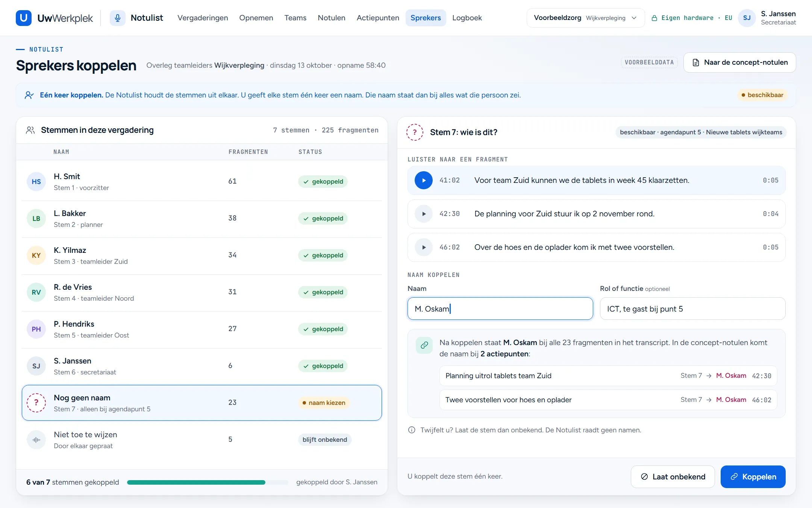
Task: Open the Notulen tab
Action: point(331,18)
